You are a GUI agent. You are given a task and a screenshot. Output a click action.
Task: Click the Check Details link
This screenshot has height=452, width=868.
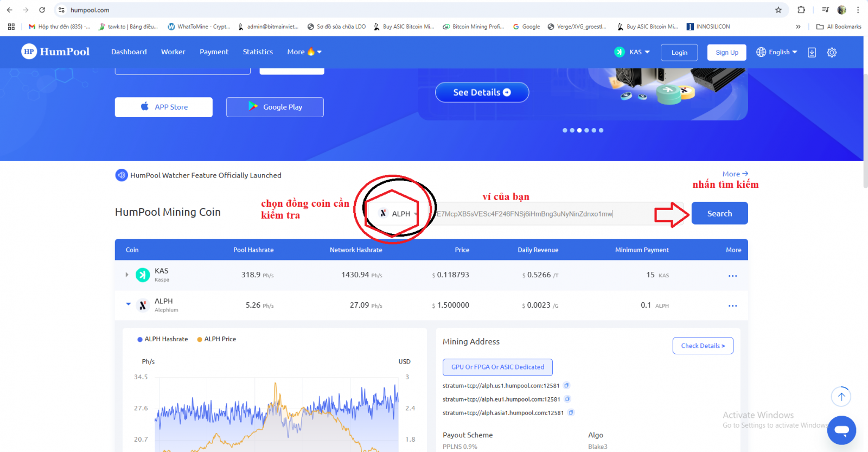click(703, 346)
